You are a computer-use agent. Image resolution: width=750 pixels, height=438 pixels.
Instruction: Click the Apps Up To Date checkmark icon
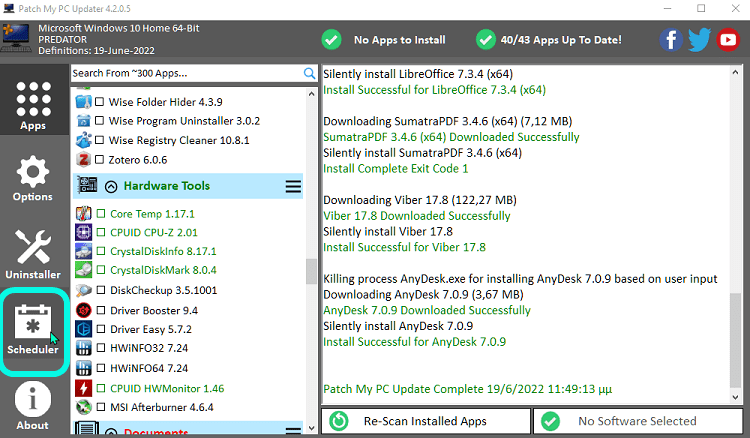click(485, 40)
